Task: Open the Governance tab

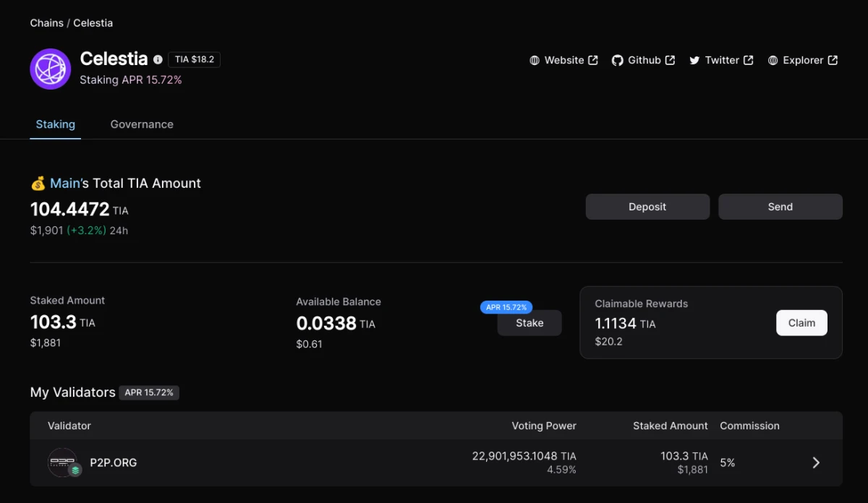Action: pos(142,124)
